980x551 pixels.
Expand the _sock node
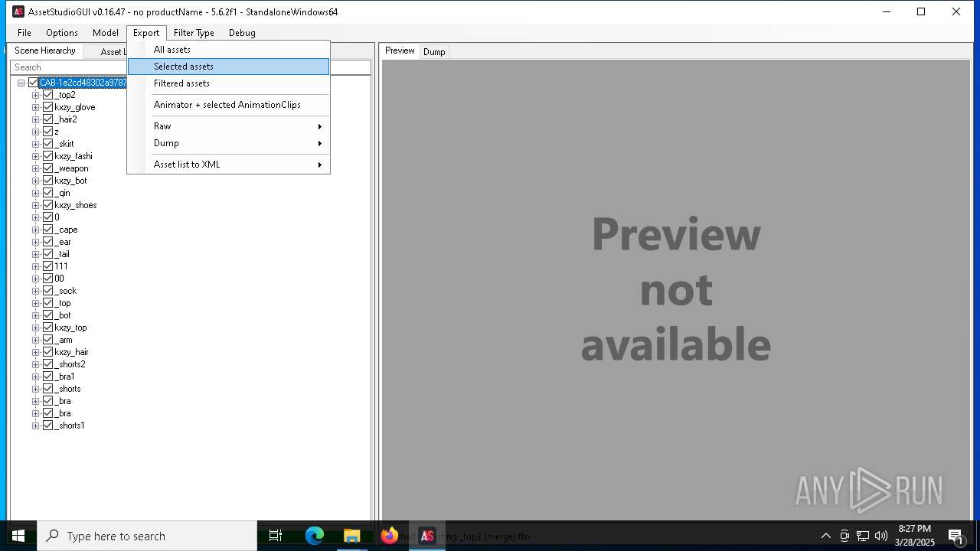[x=35, y=291]
